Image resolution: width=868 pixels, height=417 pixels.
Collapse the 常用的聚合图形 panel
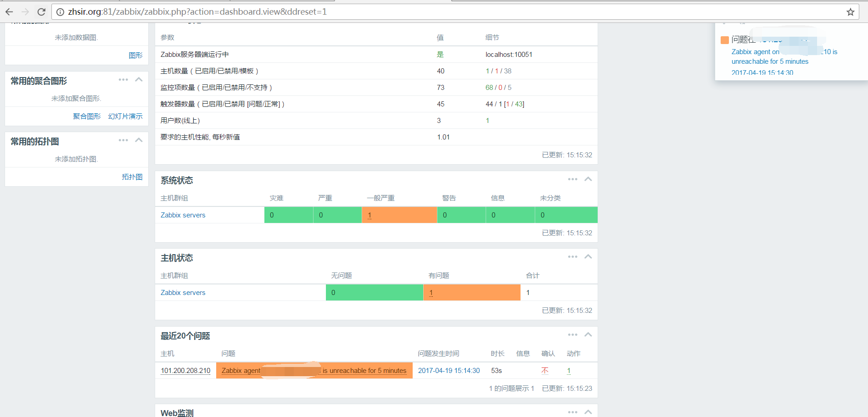[139, 80]
